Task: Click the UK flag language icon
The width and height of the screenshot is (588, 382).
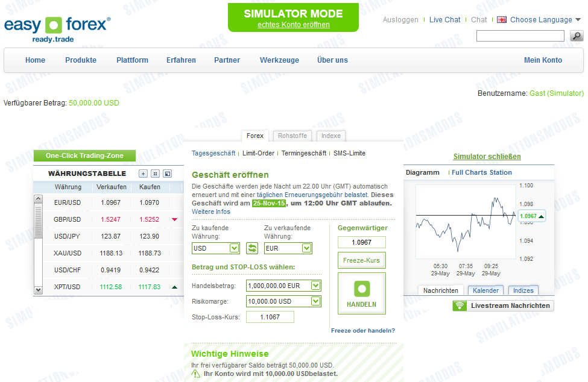Action: click(x=502, y=20)
